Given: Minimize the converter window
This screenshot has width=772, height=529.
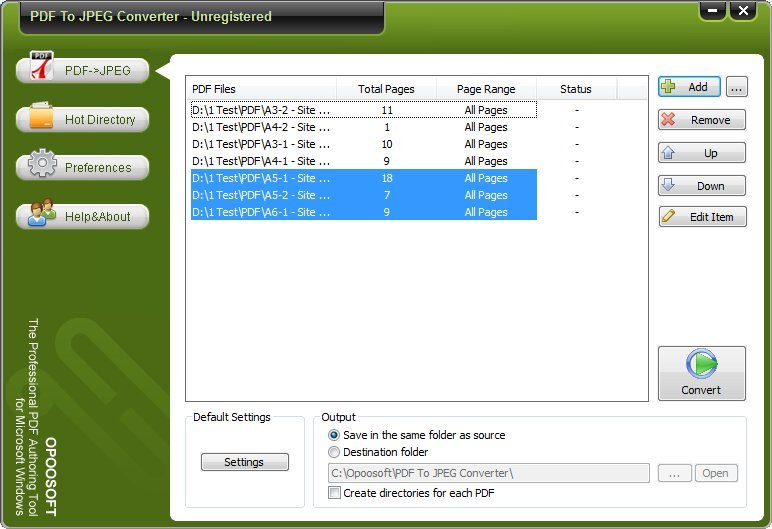Looking at the screenshot, I should coord(712,11).
